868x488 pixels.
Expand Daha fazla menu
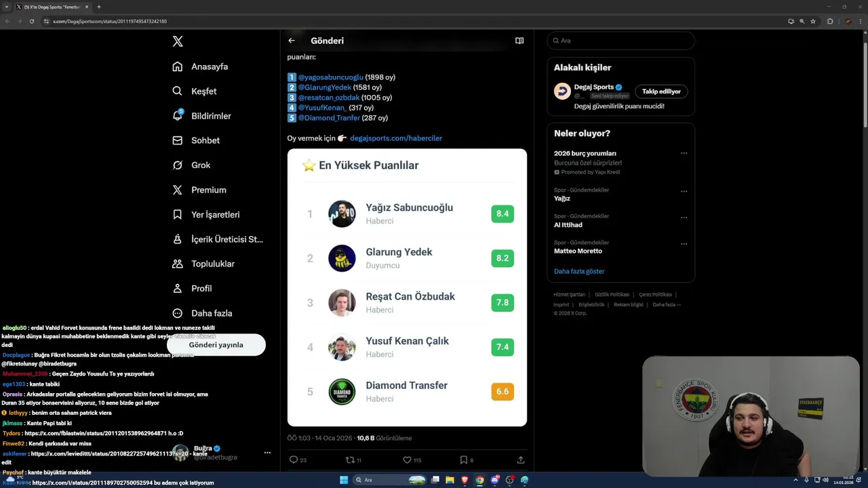202,313
